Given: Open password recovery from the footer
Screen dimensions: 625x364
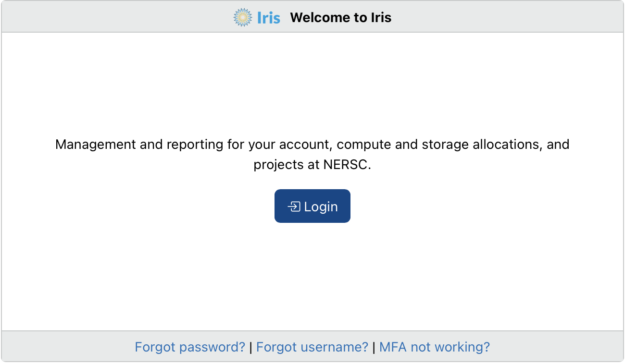Looking at the screenshot, I should point(190,347).
